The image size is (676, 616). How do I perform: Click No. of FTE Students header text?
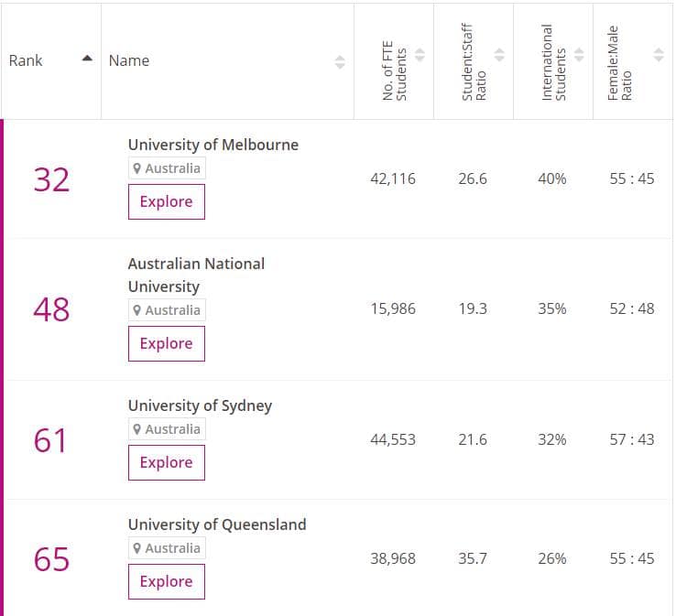(x=395, y=70)
